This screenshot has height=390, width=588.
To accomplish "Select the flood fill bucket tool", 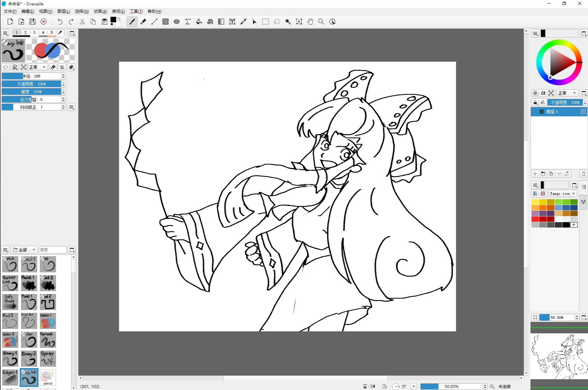I will coord(199,22).
